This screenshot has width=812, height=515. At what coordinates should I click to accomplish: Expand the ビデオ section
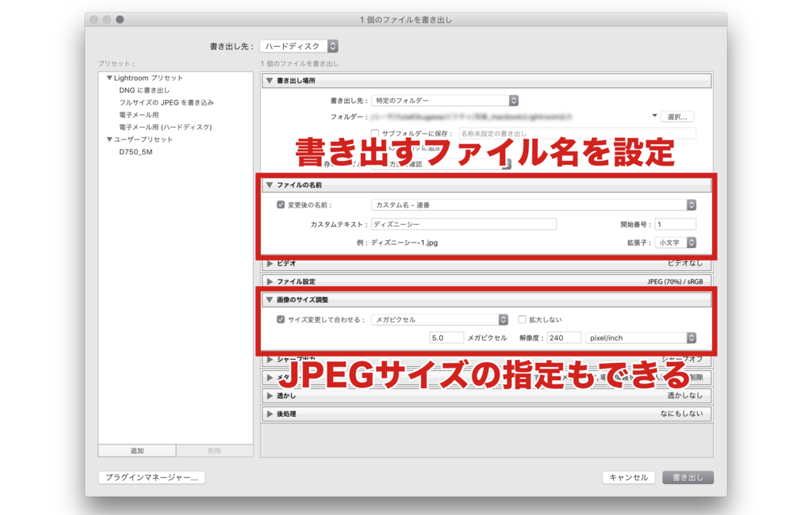270,264
